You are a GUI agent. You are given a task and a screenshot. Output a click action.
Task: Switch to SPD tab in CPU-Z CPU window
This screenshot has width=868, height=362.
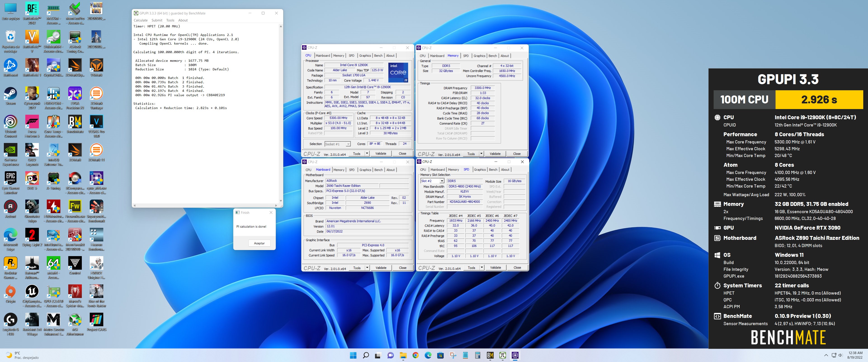tap(351, 56)
